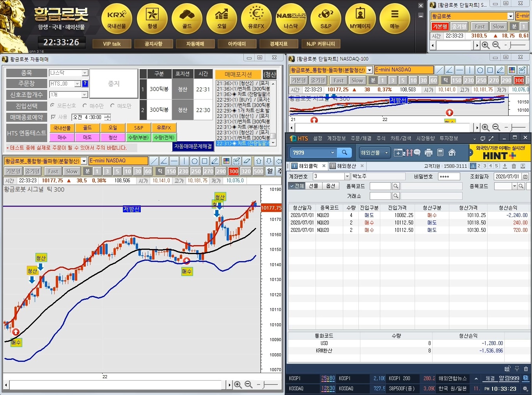This screenshot has width=532, height=395.
Task: Select the 매수만 radio option
Action: tap(85, 105)
